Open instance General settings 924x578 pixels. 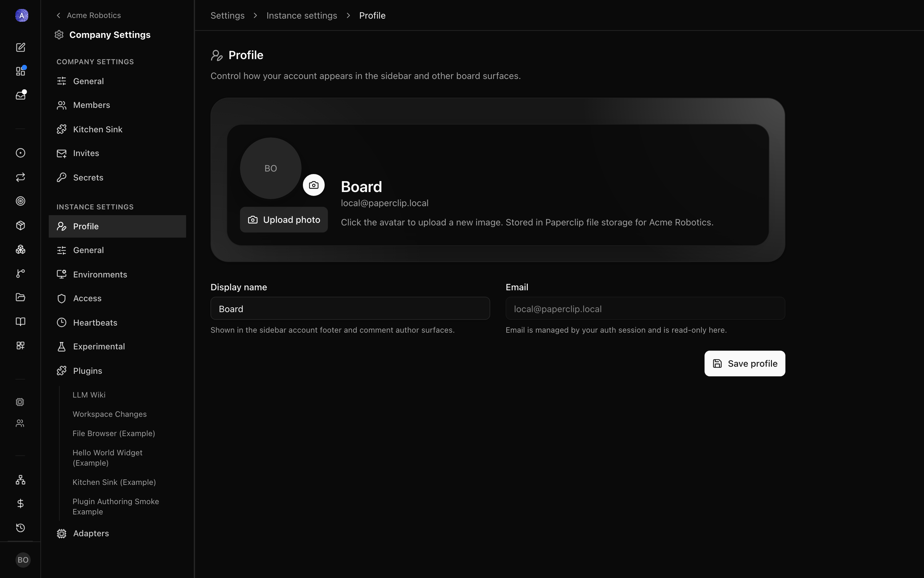[118, 250]
